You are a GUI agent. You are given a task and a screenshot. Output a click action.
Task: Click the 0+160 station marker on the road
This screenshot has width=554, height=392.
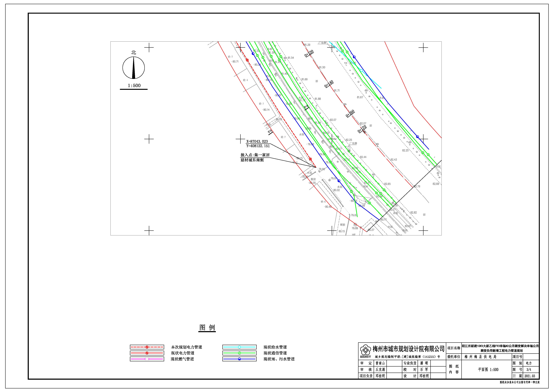pos(350,113)
